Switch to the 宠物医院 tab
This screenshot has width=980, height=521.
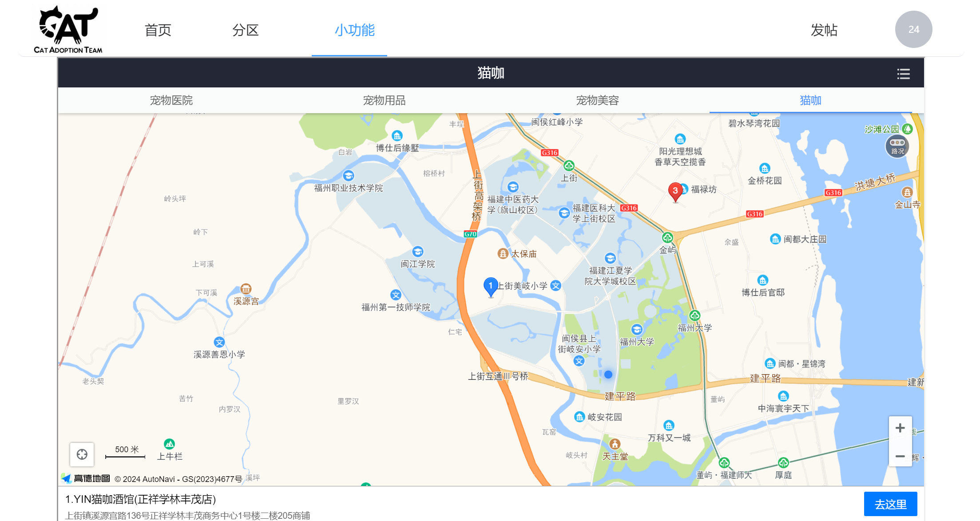171,100
